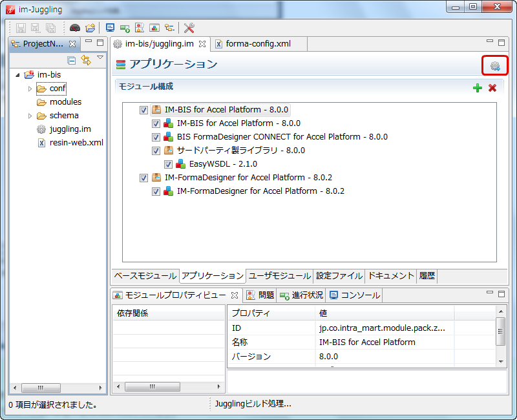Viewport: 517px width, 420px height.
Task: Open the ドキュメント tab
Action: pos(391,276)
